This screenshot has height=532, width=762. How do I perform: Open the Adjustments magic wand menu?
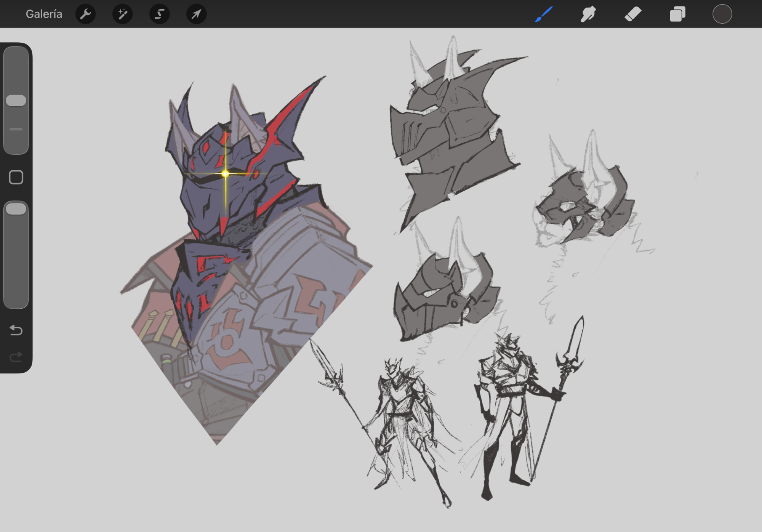pyautogui.click(x=122, y=14)
